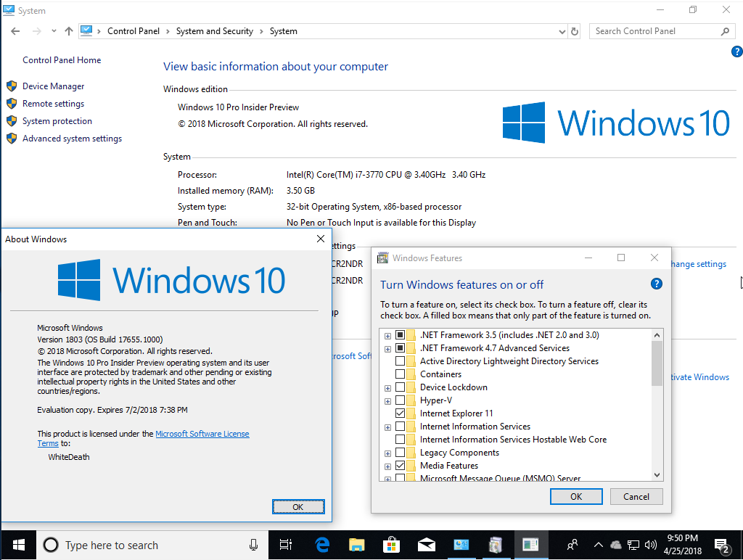Open the Windows Start menu
Screen dimensions: 743x560
click(18, 545)
